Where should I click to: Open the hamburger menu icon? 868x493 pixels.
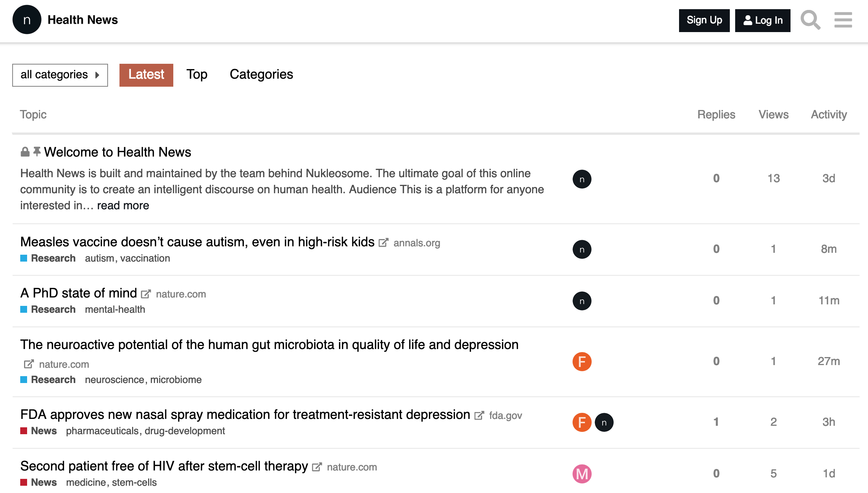pyautogui.click(x=843, y=20)
